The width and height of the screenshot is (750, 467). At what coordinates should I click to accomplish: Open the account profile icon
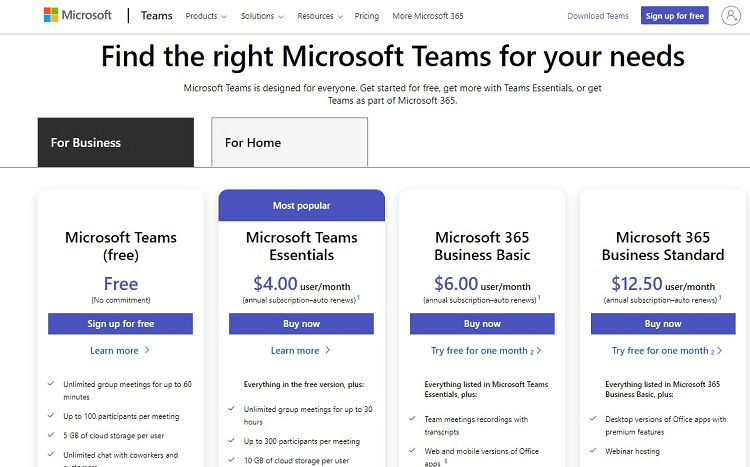coord(729,16)
